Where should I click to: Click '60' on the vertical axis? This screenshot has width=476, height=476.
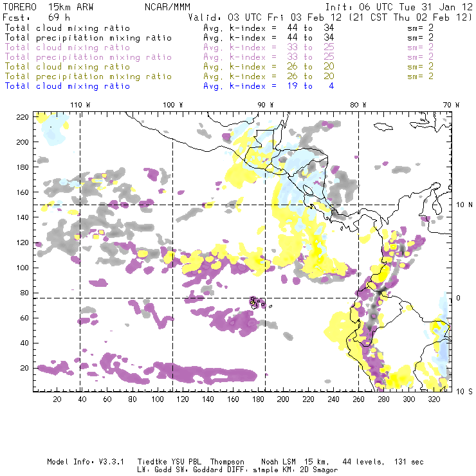click(x=24, y=318)
